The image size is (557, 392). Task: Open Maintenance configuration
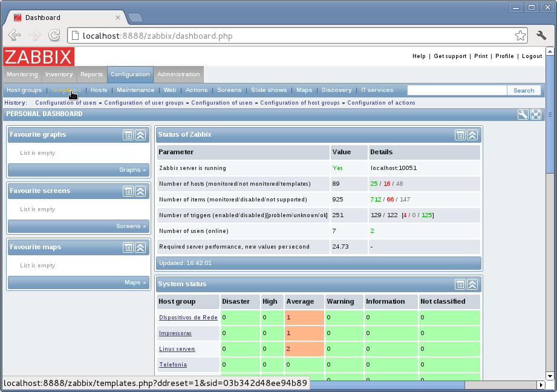pyautogui.click(x=135, y=90)
